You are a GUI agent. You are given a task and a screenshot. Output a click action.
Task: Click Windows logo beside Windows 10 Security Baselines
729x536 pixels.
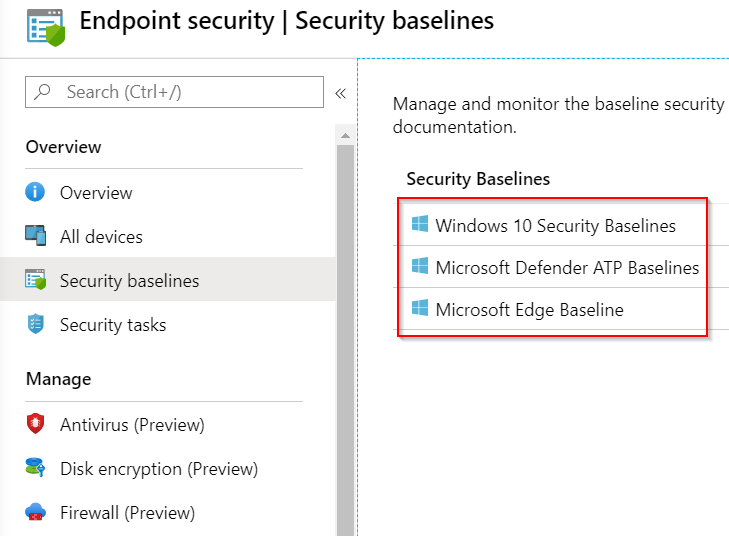(x=420, y=224)
